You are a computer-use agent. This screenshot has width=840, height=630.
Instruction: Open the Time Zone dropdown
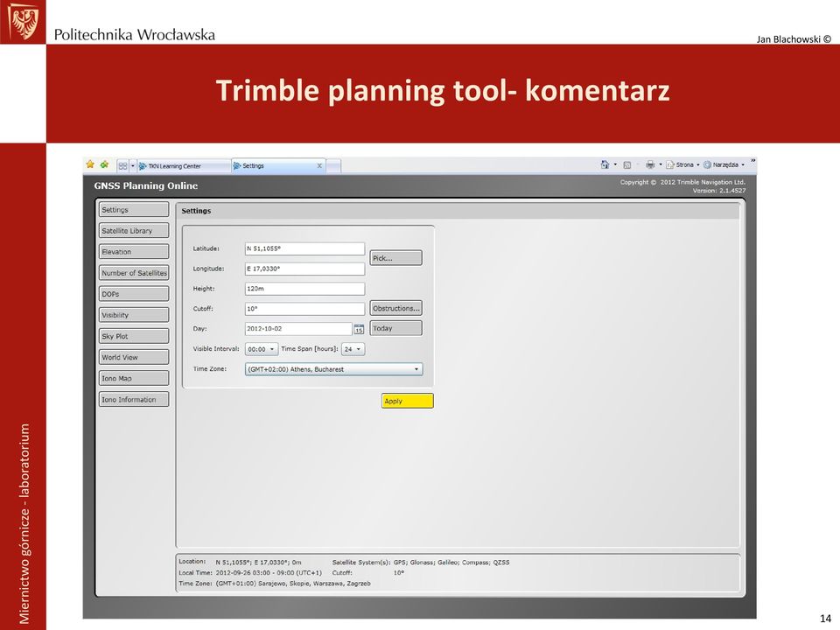point(333,369)
